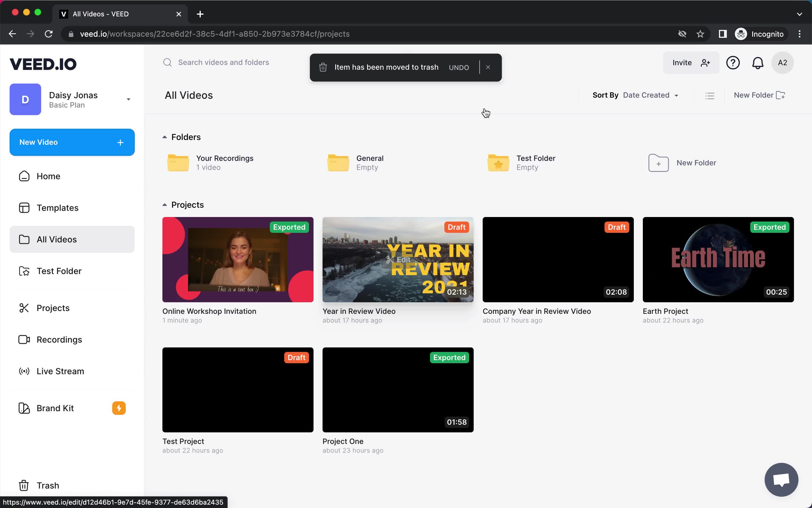The height and width of the screenshot is (508, 812).
Task: Click the Online Workshop Invitation title
Action: pyautogui.click(x=209, y=312)
